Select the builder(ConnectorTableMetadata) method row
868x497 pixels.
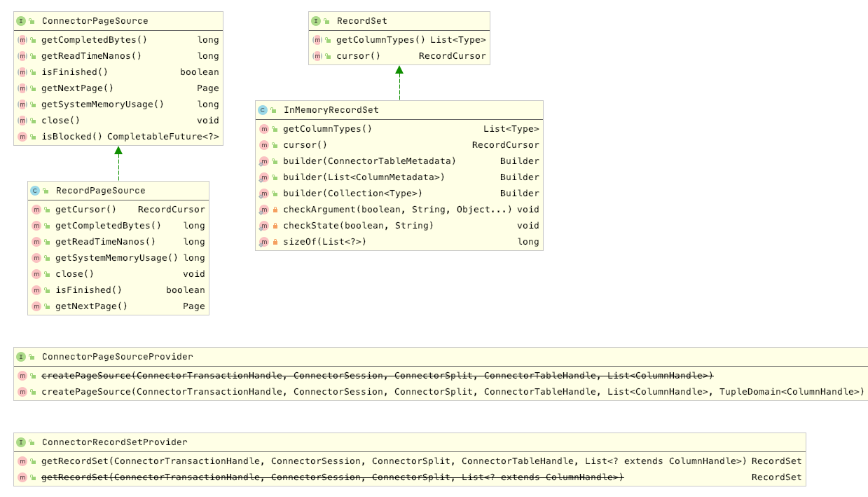tap(369, 161)
